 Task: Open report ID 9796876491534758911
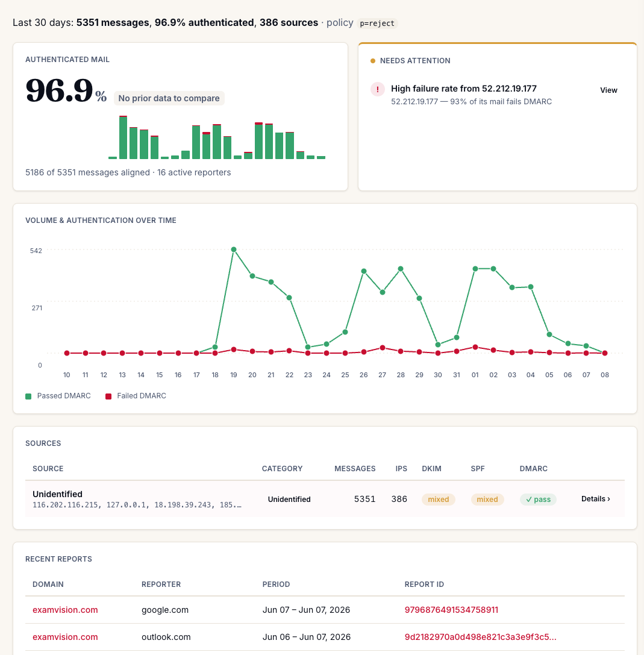pyautogui.click(x=451, y=610)
